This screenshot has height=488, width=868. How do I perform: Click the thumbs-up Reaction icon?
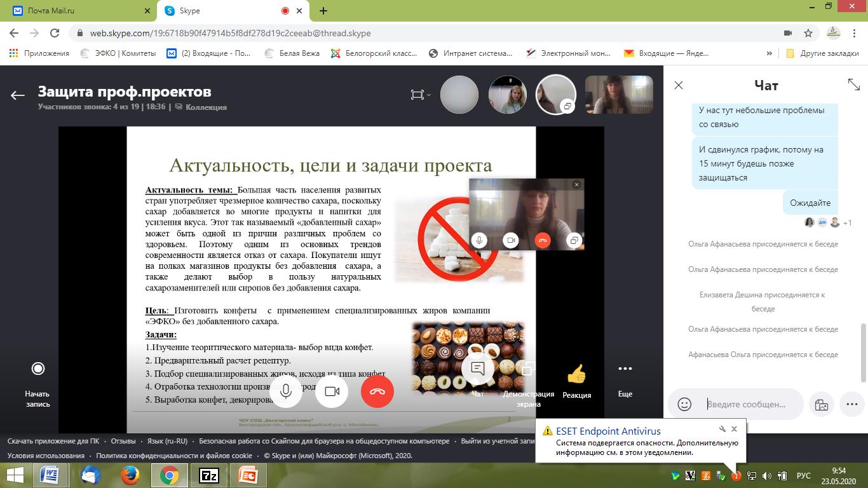(576, 374)
